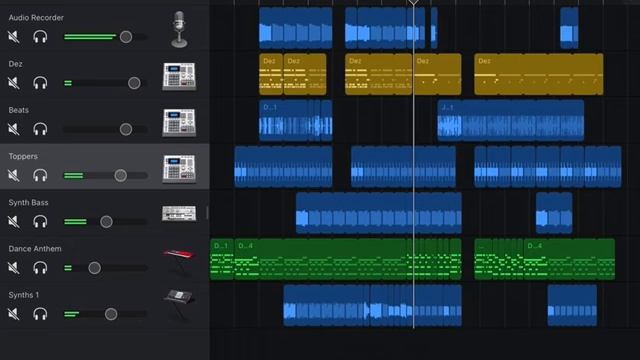Solo the Synths 1 track headphones icon
Image resolution: width=640 pixels, height=360 pixels.
(x=40, y=314)
